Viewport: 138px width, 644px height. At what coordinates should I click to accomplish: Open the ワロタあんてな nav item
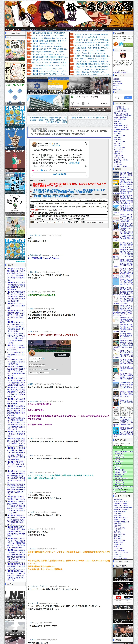coord(68,30)
